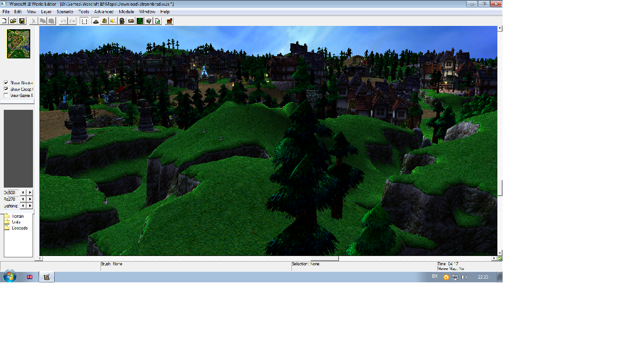644x362 pixels.
Task: Click the flag icon on taskbar
Action: tap(29, 277)
